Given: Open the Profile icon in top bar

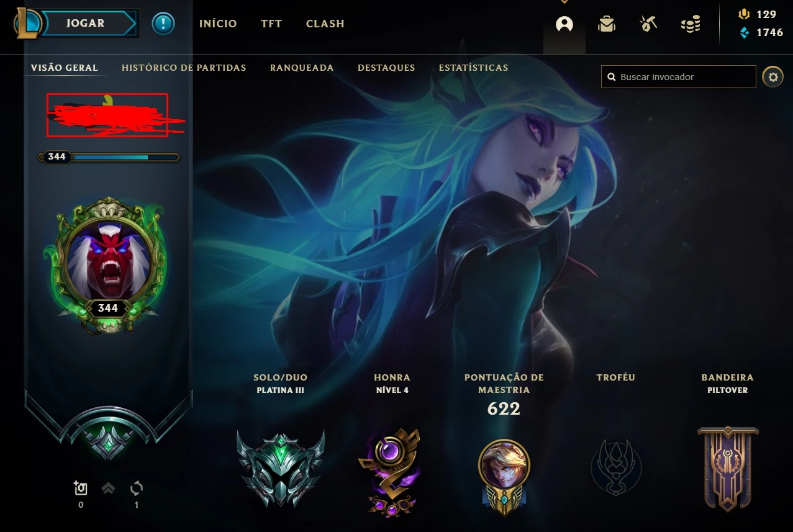Looking at the screenshot, I should (564, 24).
